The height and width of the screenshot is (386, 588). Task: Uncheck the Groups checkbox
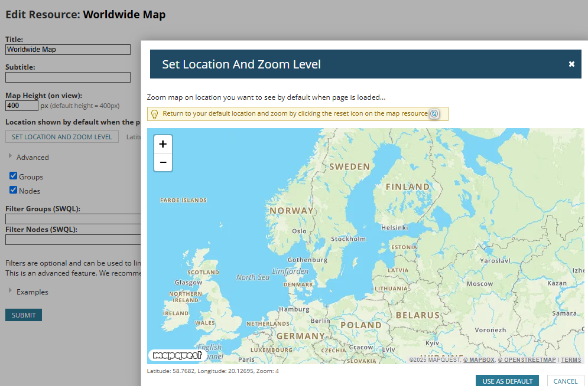(x=14, y=176)
